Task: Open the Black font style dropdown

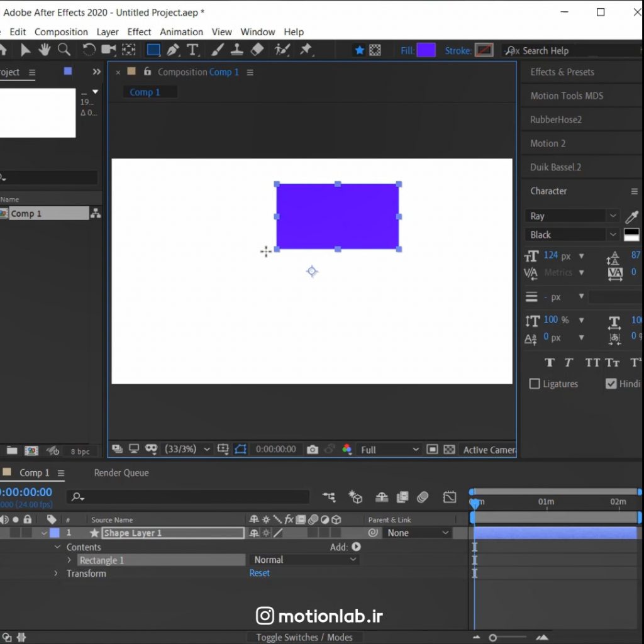Action: tap(571, 235)
